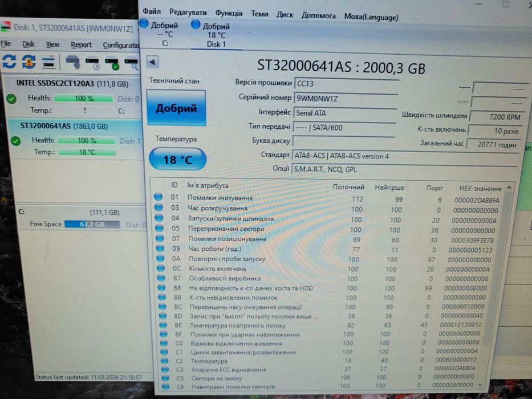532x399 pixels.
Task: Click the transfer mode field SATA/600
Action: 344,128
